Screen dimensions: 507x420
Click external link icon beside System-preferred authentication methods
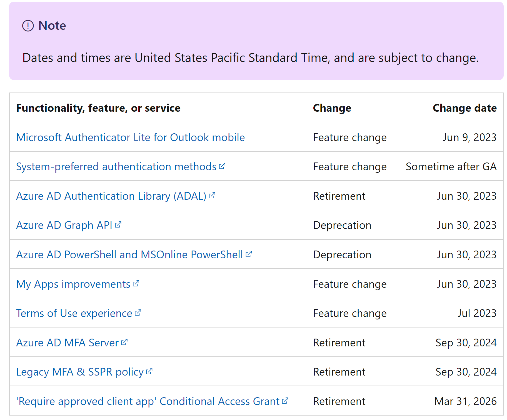(x=222, y=166)
